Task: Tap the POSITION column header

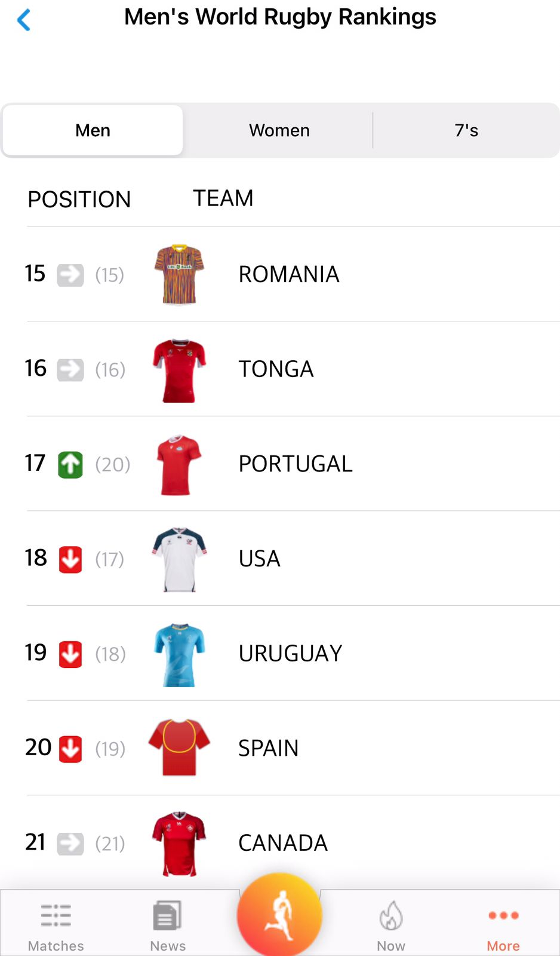Action: click(x=79, y=200)
